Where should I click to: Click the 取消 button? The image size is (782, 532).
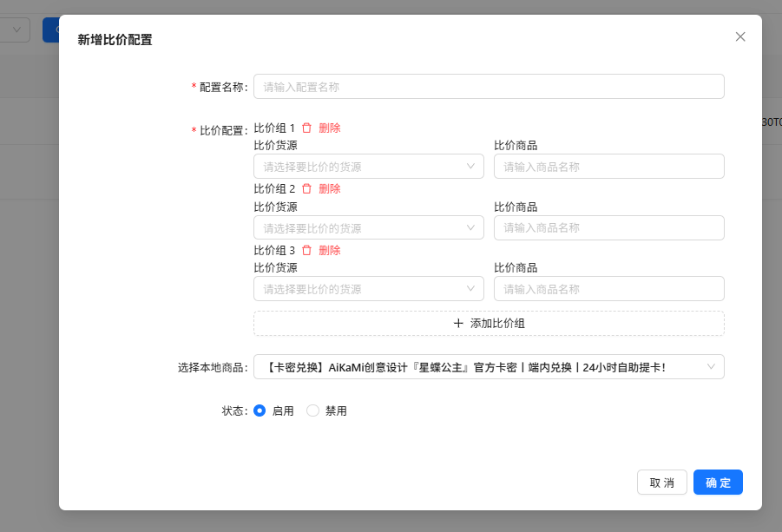662,483
